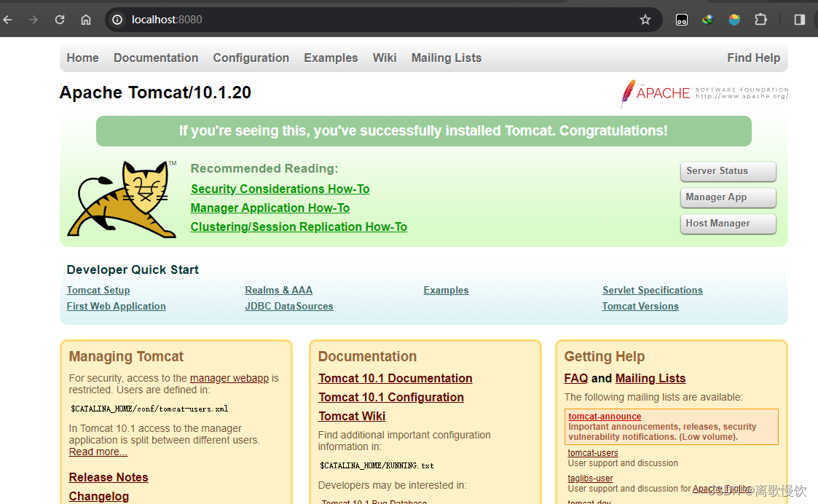
Task: Toggle the browser side panel icon
Action: (800, 20)
